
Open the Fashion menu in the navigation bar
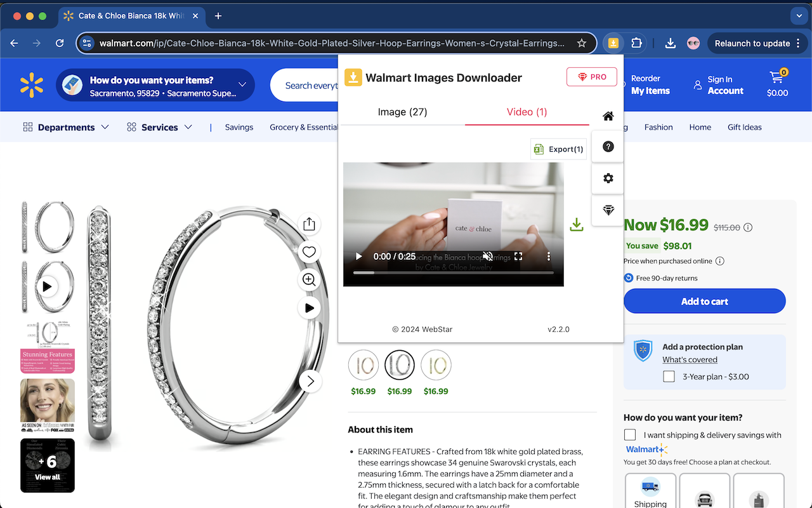coord(658,127)
